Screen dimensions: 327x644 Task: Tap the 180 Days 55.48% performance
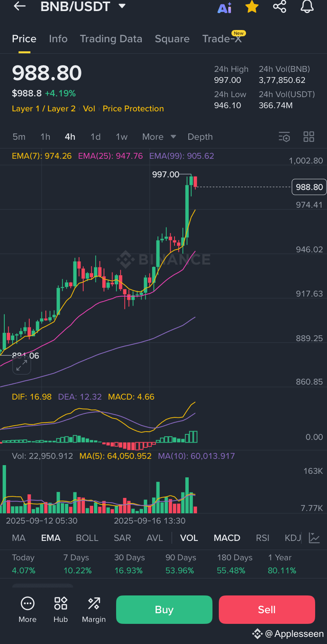pos(235,564)
